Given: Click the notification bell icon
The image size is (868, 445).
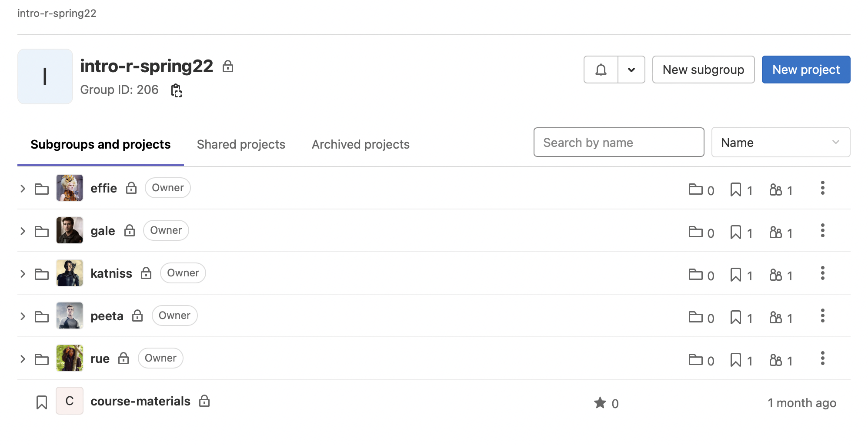Looking at the screenshot, I should tap(601, 70).
